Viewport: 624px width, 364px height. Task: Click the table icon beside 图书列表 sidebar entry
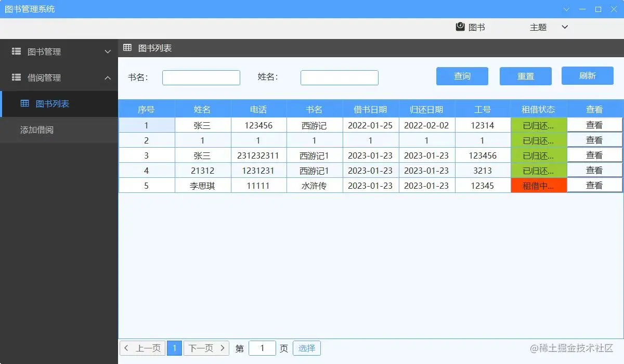click(24, 103)
